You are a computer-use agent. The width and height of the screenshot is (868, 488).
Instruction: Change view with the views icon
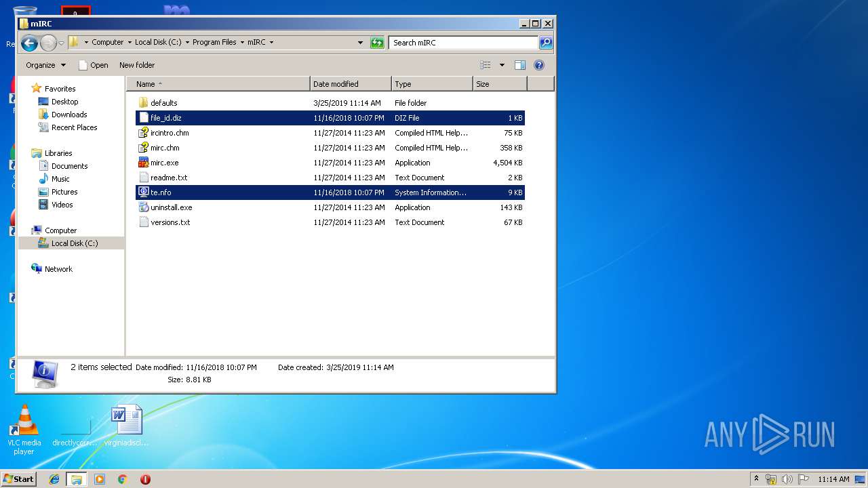tap(486, 65)
